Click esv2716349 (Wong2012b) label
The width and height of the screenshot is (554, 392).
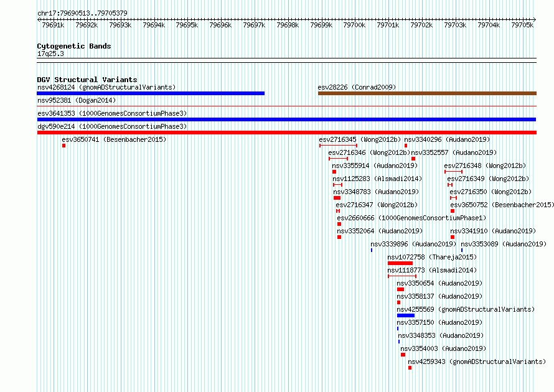[488, 179]
